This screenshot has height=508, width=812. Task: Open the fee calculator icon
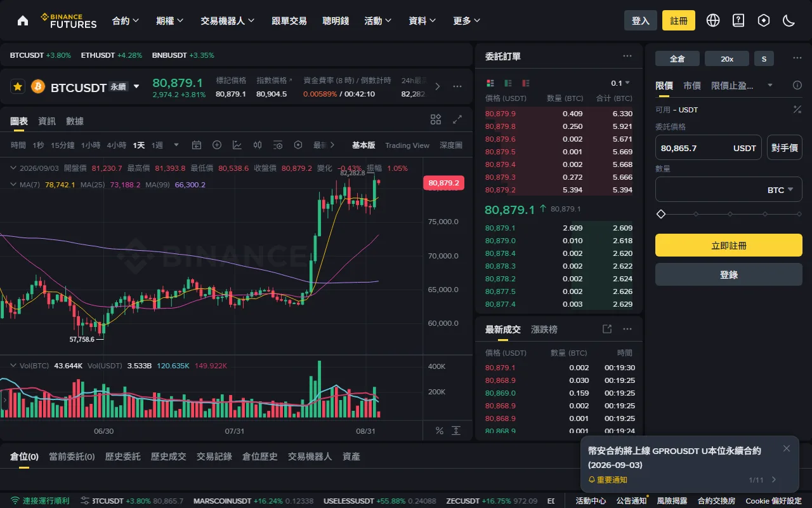coord(797,109)
